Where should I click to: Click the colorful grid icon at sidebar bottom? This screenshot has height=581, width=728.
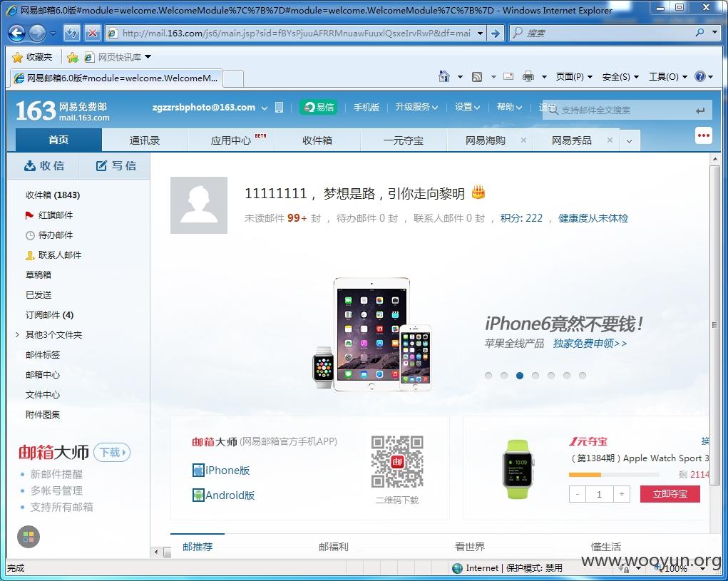click(29, 537)
